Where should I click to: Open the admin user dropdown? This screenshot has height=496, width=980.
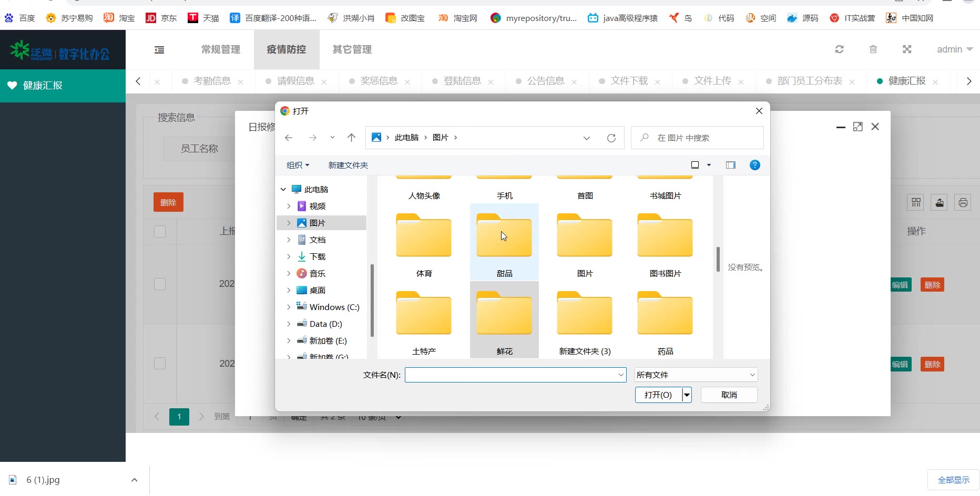955,49
